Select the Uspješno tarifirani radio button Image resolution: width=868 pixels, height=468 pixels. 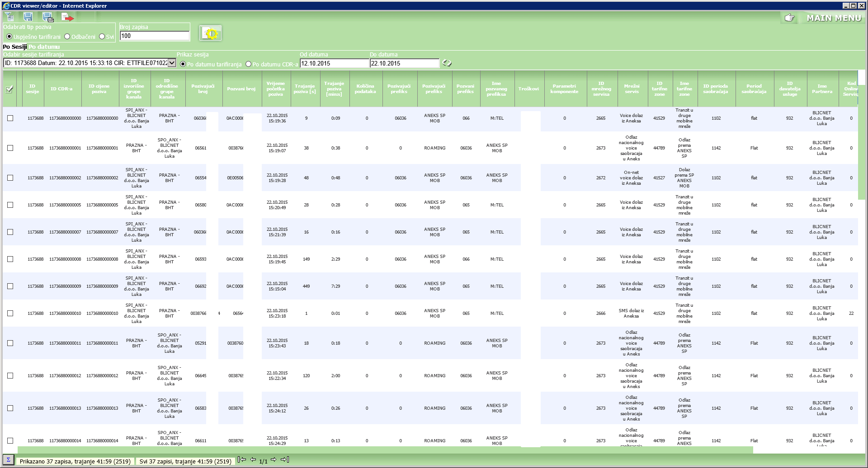(x=9, y=37)
